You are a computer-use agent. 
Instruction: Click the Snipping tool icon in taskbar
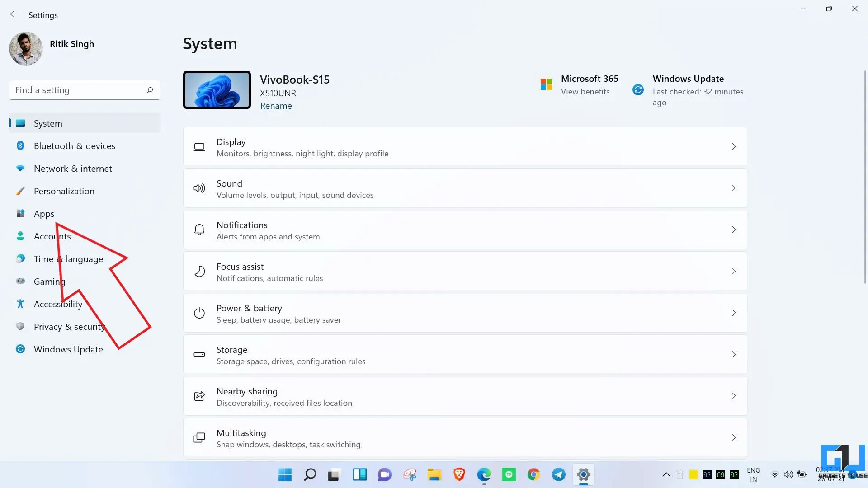pos(410,474)
